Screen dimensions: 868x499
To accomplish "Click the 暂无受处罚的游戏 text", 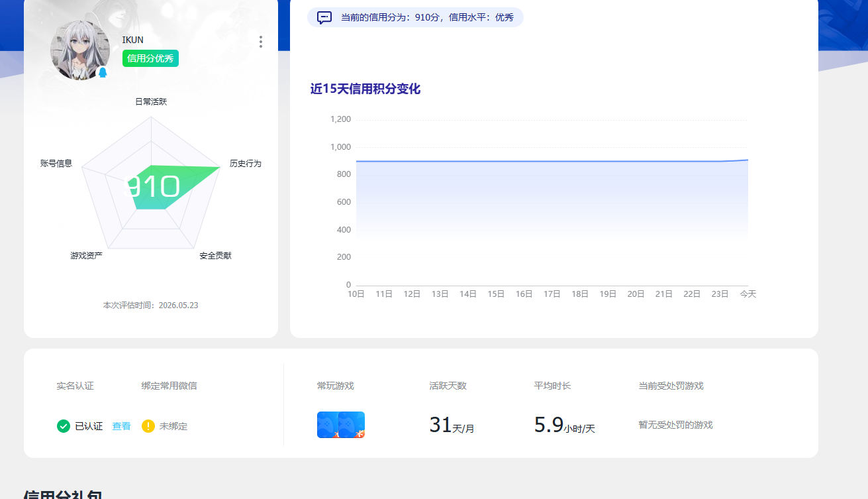I will tap(675, 425).
